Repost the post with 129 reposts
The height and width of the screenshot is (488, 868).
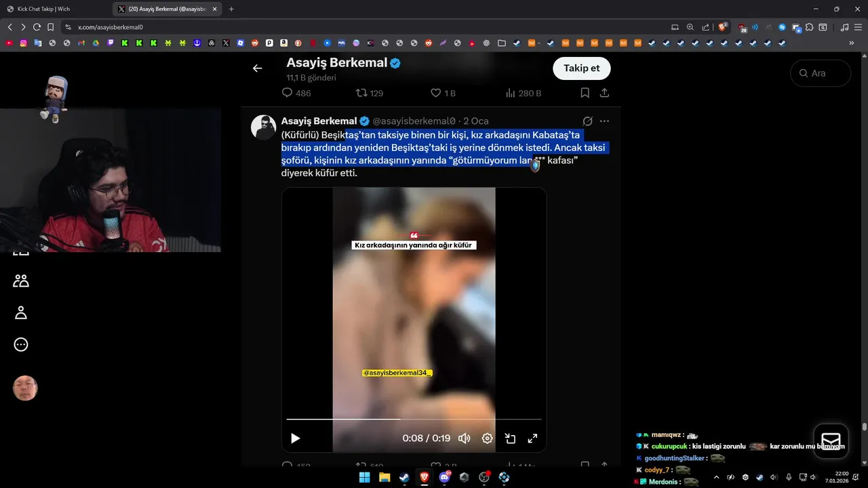(370, 93)
